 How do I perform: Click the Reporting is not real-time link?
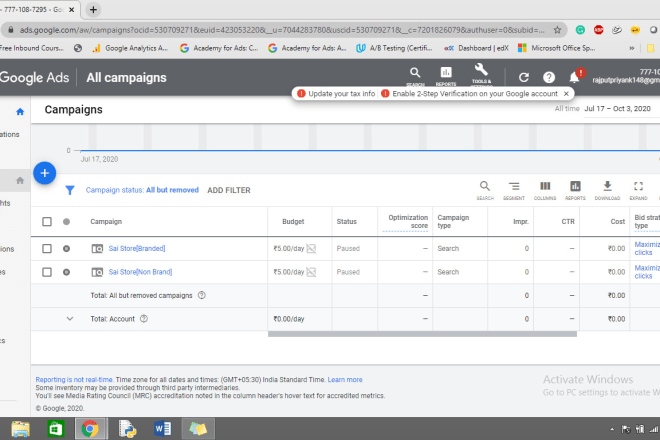point(74,379)
